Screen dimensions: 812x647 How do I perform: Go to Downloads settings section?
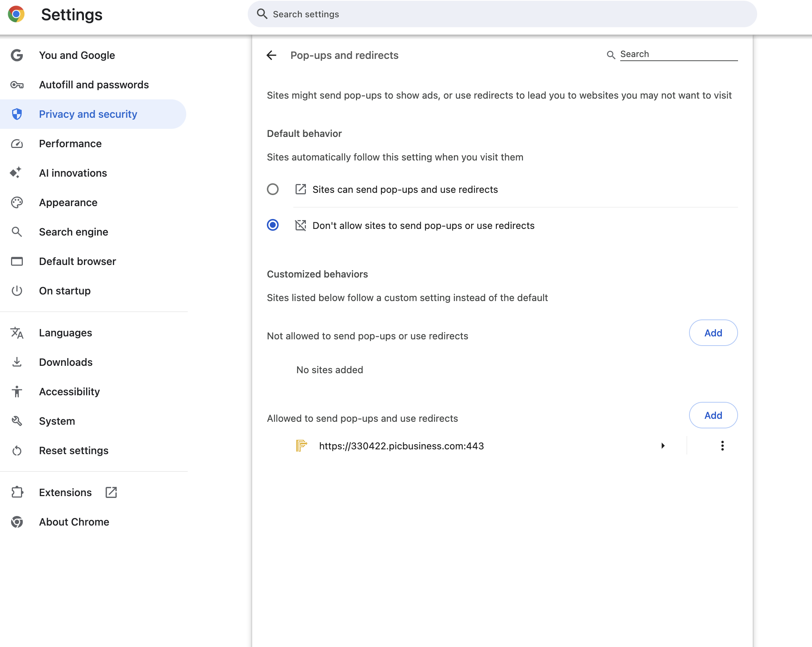click(x=66, y=362)
